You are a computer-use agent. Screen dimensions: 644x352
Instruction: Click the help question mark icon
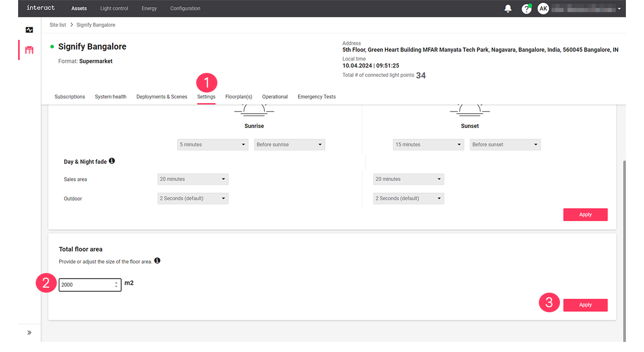[x=526, y=9]
